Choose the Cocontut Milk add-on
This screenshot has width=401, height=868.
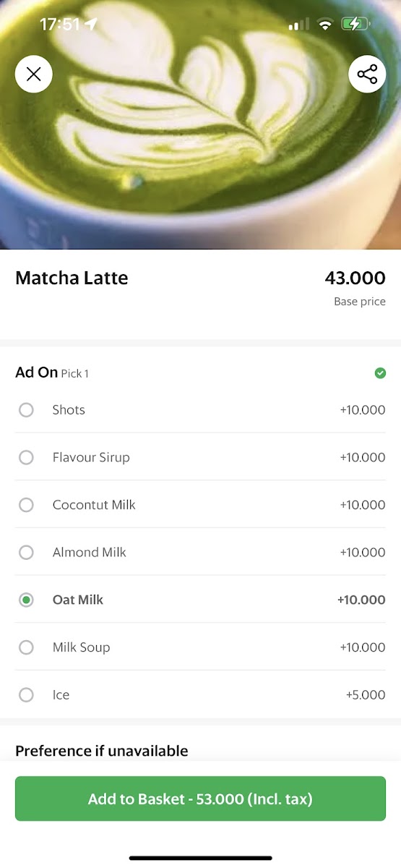(x=200, y=505)
